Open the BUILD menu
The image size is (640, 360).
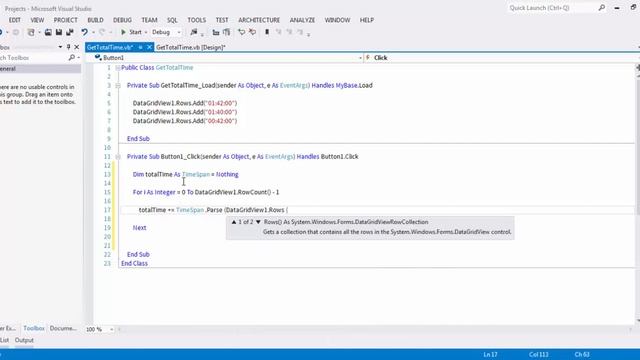[96, 20]
